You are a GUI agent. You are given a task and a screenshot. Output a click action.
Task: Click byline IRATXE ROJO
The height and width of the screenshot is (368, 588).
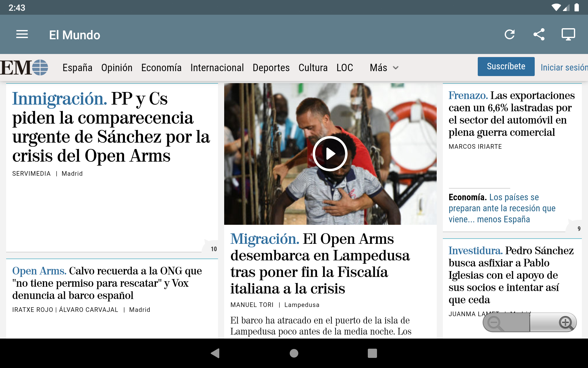point(32,310)
